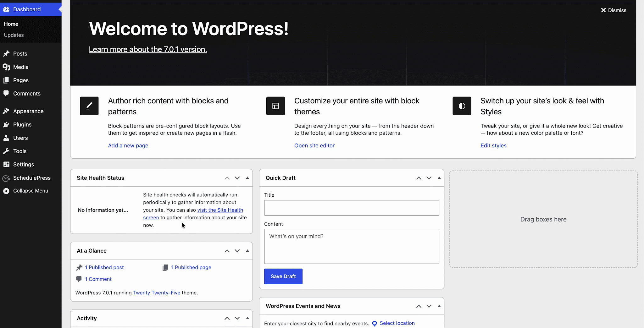Viewport: 644px width, 328px height.
Task: Open the Settings menu
Action: pos(31,164)
